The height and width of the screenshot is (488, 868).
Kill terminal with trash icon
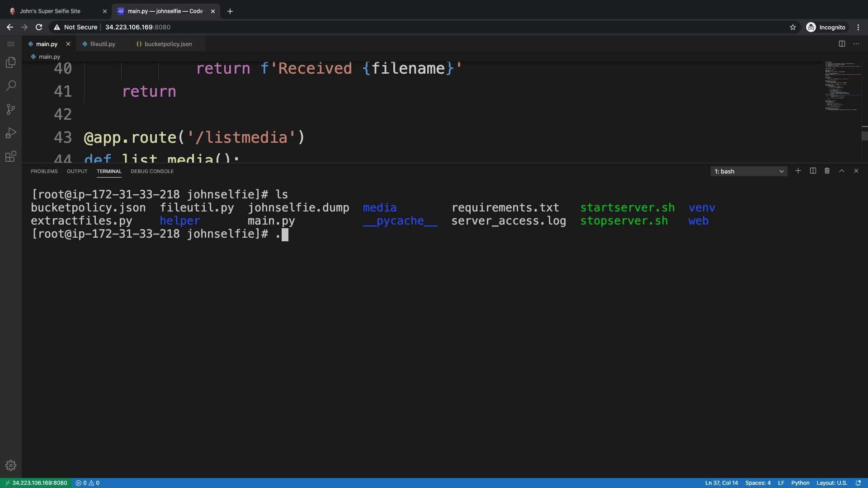[827, 171]
